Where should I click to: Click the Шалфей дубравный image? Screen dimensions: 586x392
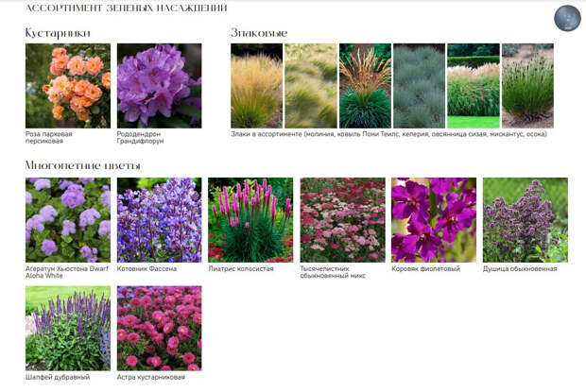[68, 328]
